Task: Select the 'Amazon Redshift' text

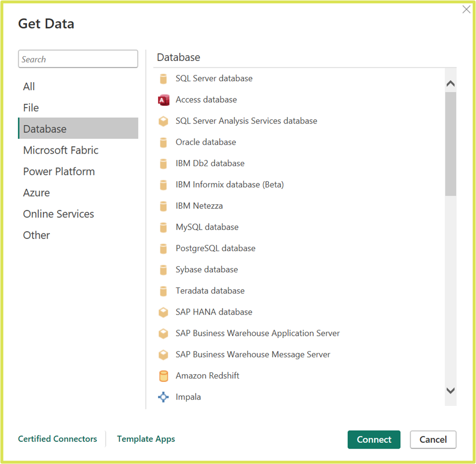Action: click(207, 376)
